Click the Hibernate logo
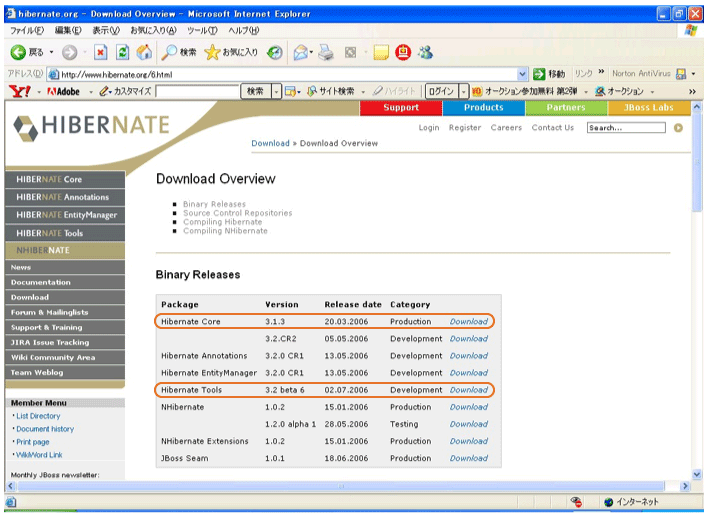 click(x=91, y=127)
